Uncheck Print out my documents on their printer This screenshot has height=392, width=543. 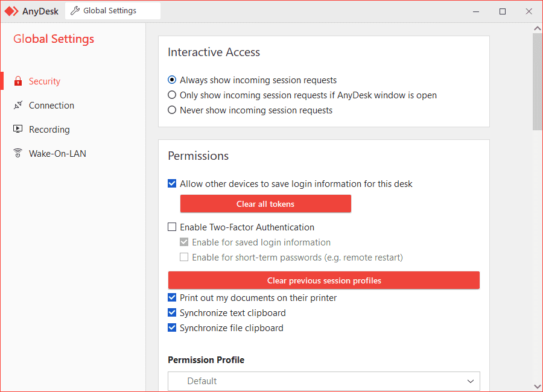[x=172, y=297]
